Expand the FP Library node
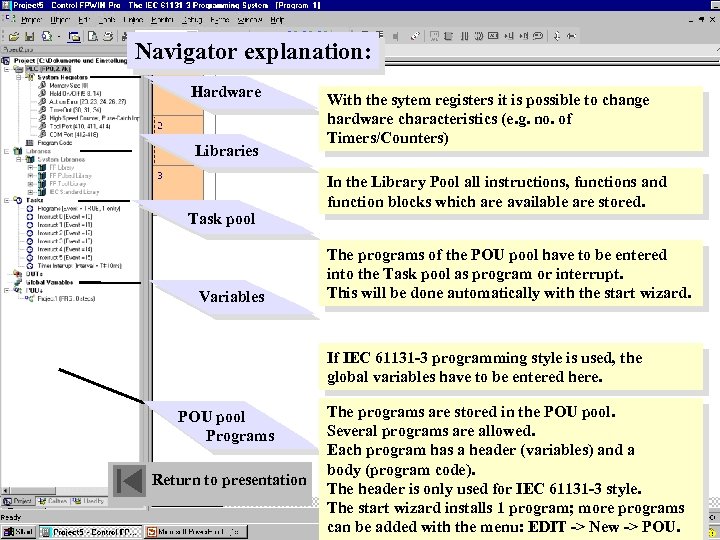Screen dimensions: 720x540 click(x=30, y=168)
